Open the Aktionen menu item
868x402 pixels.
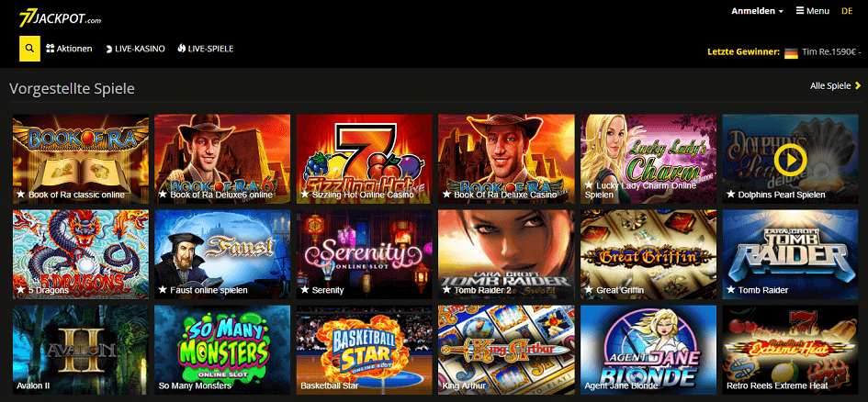[x=69, y=49]
